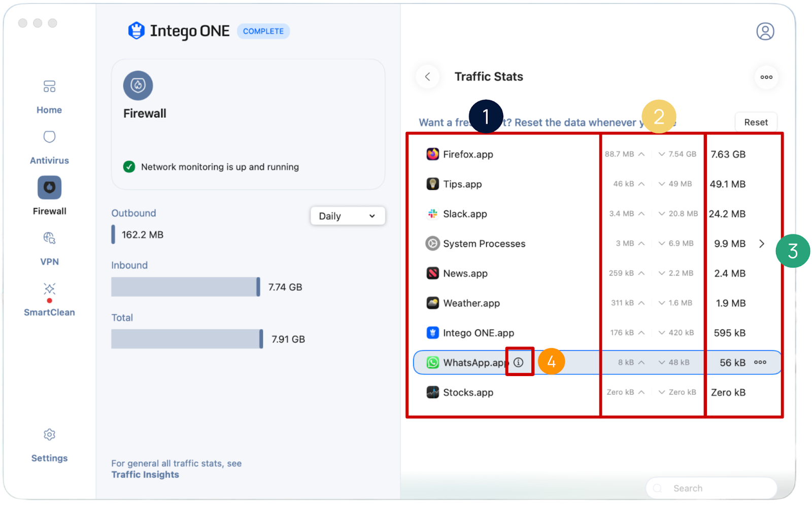Image resolution: width=812 pixels, height=505 pixels.
Task: Click Firefox total 7.63 GB value
Action: 728,154
